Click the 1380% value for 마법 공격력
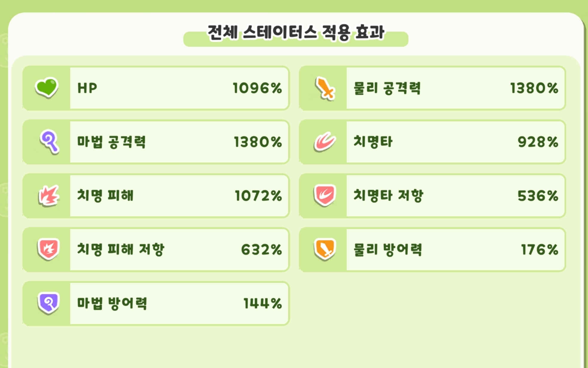This screenshot has height=368, width=588. [x=258, y=142]
